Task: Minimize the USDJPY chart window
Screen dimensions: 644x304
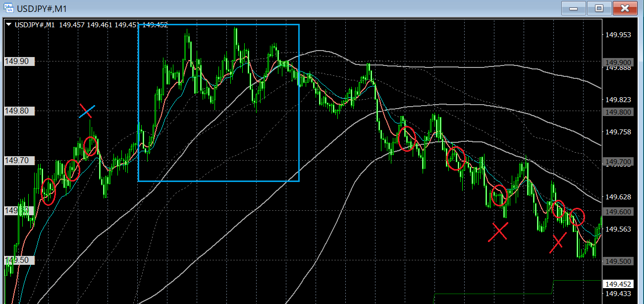Action: pos(574,8)
